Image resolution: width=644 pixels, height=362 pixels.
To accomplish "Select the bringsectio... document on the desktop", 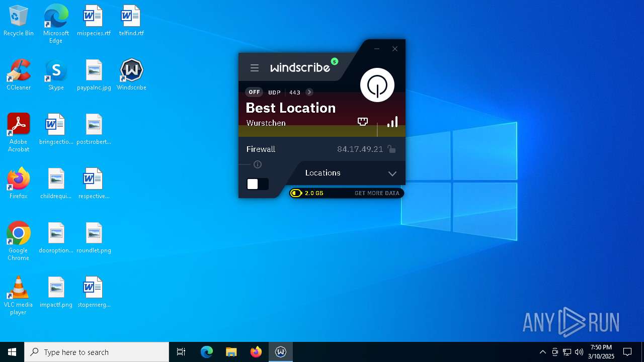I will [x=56, y=130].
